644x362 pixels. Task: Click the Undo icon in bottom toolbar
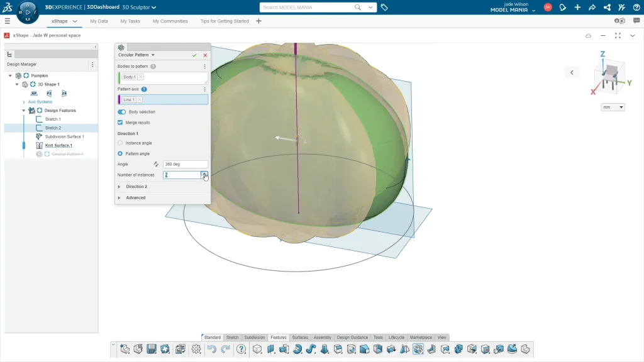coord(212,349)
